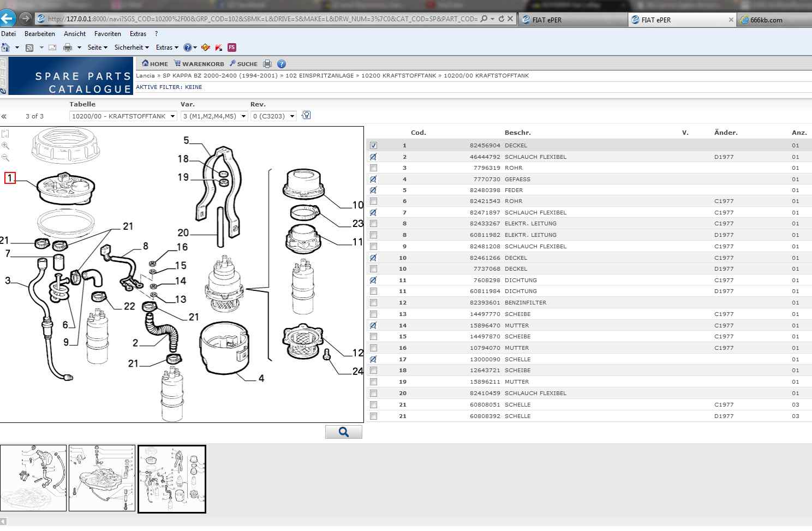
Task: Click the orange diamond toolbar extension icon
Action: pos(206,47)
